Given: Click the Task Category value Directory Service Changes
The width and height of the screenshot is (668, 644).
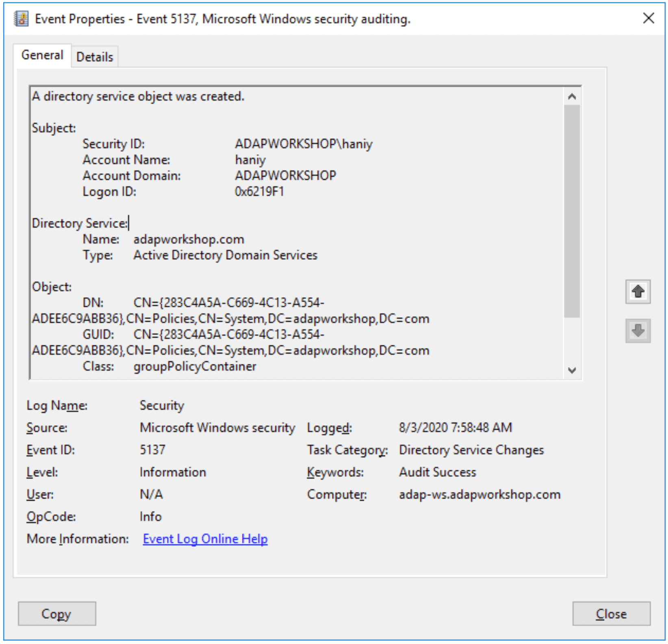Looking at the screenshot, I should click(471, 450).
